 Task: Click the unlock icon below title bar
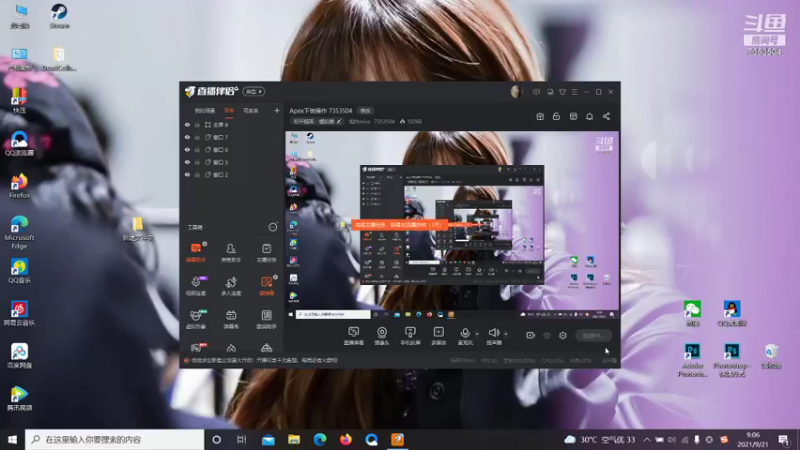tap(556, 116)
